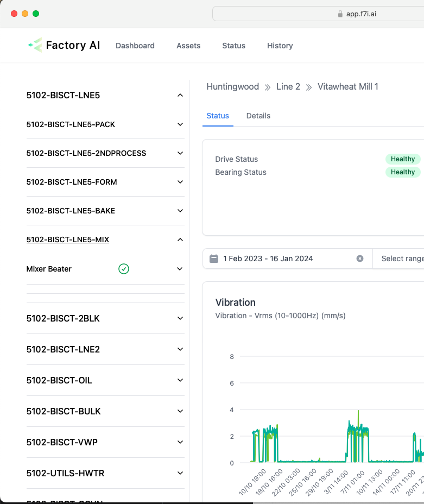Click the Drive Status Healthy badge

point(403,159)
